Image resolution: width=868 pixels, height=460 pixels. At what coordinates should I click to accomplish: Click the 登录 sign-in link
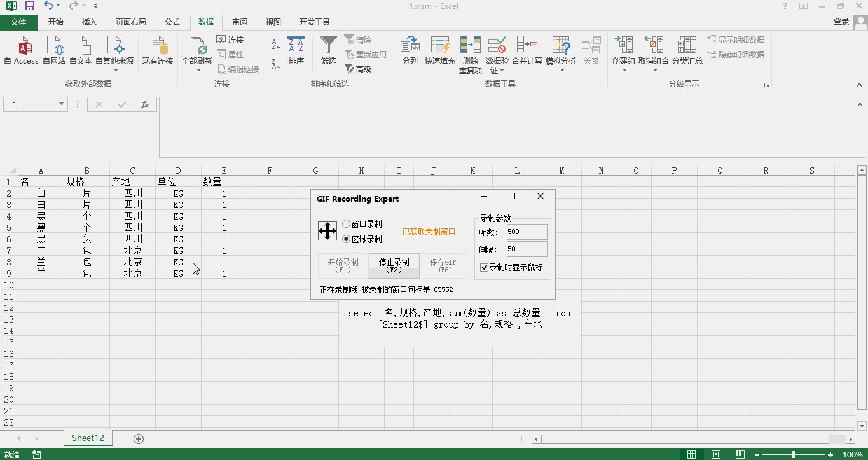coord(841,22)
